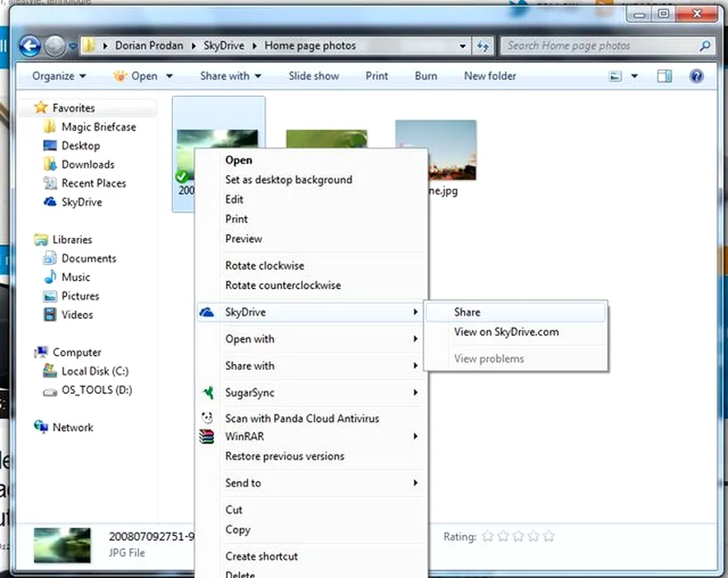Choose Share in the SkyDrive submenu

tap(466, 312)
